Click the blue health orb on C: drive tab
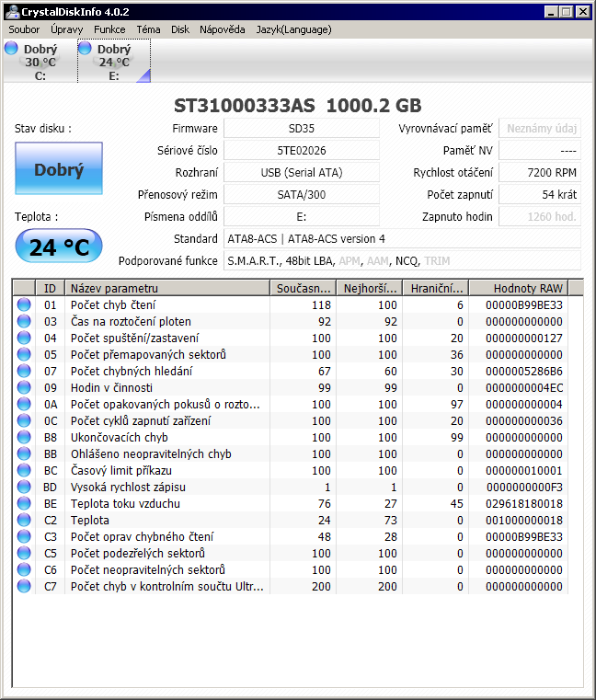This screenshot has width=596, height=700. pos(11,48)
